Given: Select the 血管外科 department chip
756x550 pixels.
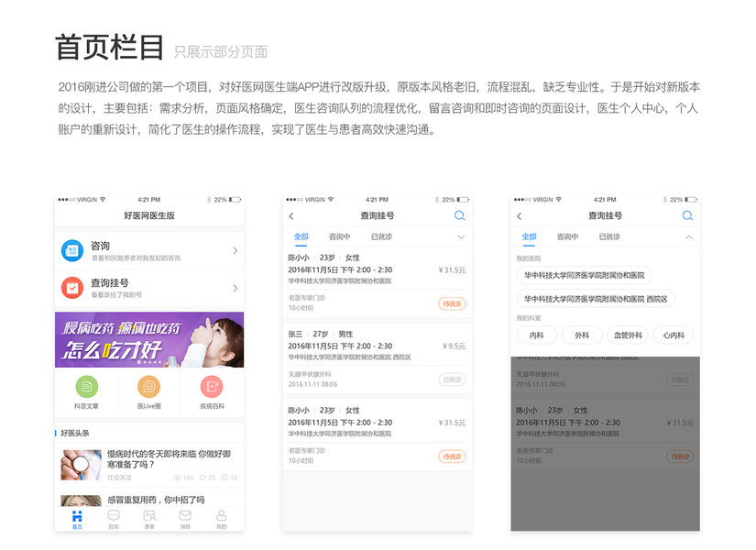Looking at the screenshot, I should (628, 335).
